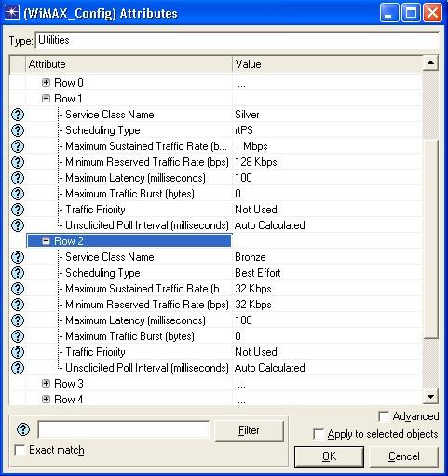This screenshot has width=448, height=476.
Task: Click the Value column header
Action: click(x=328, y=64)
